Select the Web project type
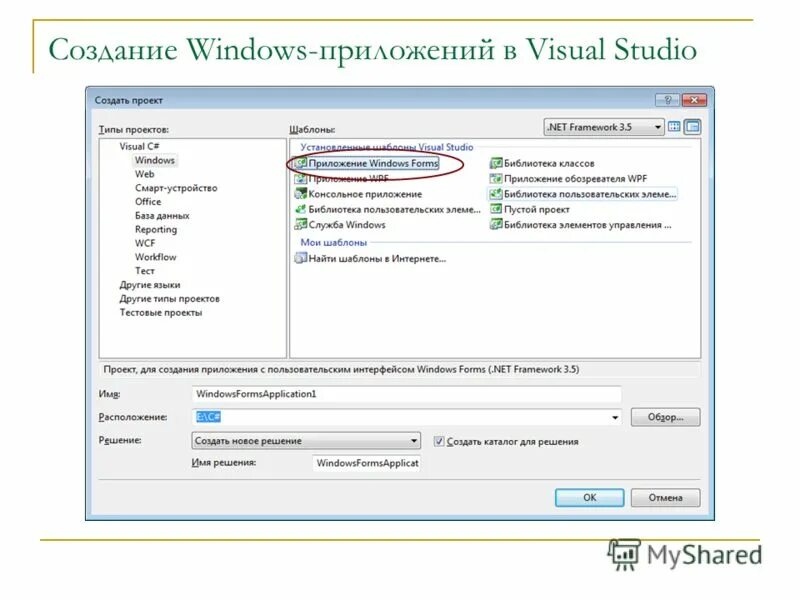The width and height of the screenshot is (800, 600). tap(144, 174)
